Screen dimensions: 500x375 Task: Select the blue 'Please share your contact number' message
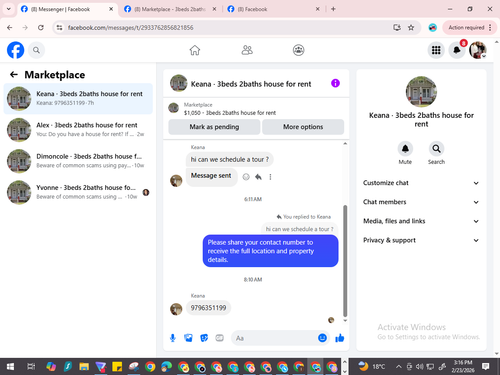(x=270, y=251)
